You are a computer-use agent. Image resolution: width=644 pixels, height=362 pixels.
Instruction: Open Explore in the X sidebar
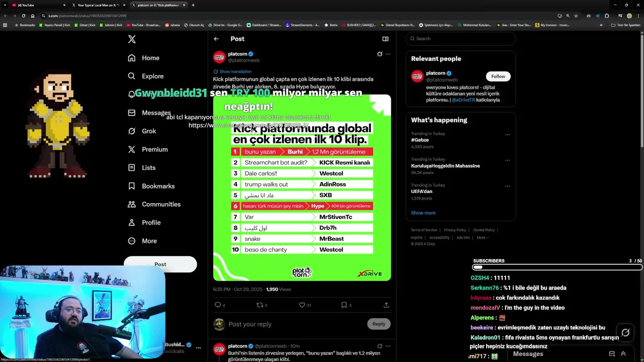click(146, 76)
